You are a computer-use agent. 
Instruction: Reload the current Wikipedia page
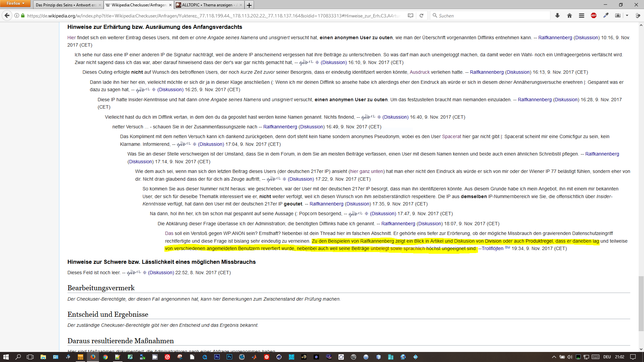[421, 15]
